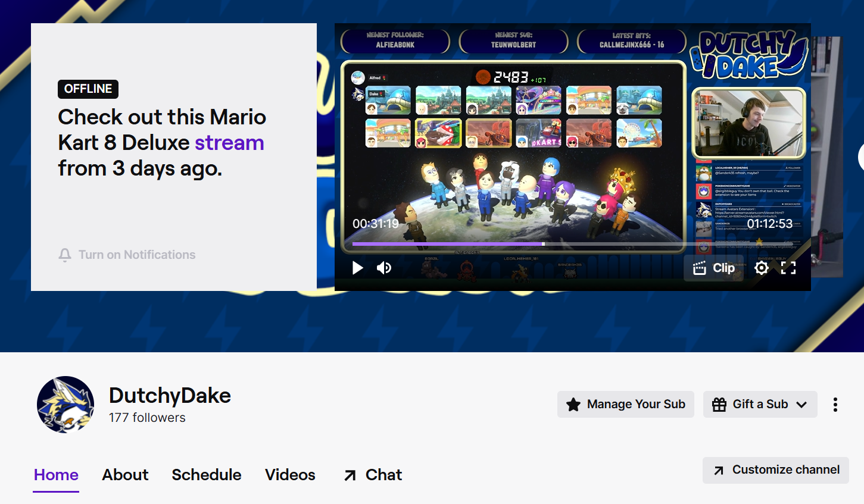
Task: Open DutchyDake profile avatar
Action: pyautogui.click(x=65, y=405)
